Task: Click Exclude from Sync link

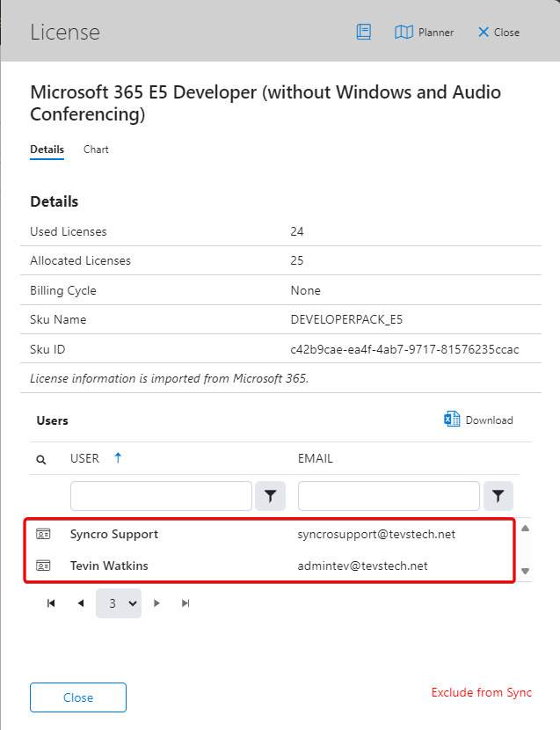Action: click(x=482, y=692)
